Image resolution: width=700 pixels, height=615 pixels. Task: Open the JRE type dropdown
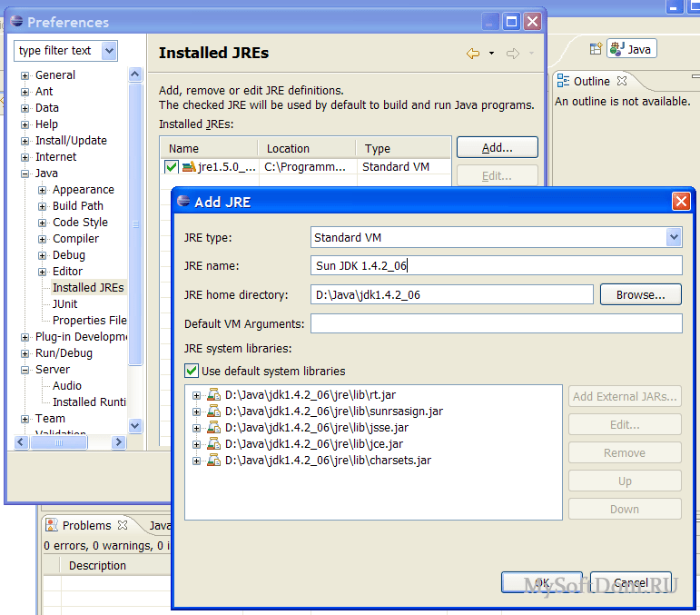point(674,237)
